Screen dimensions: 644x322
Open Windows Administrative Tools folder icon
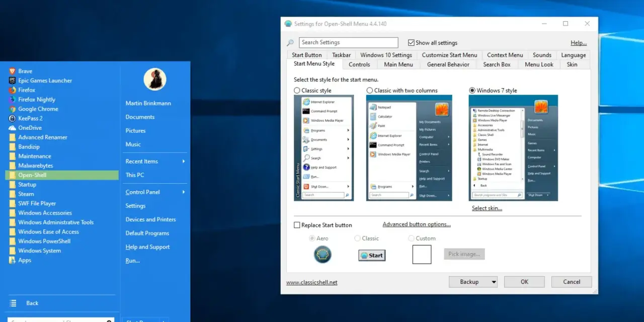(13, 222)
